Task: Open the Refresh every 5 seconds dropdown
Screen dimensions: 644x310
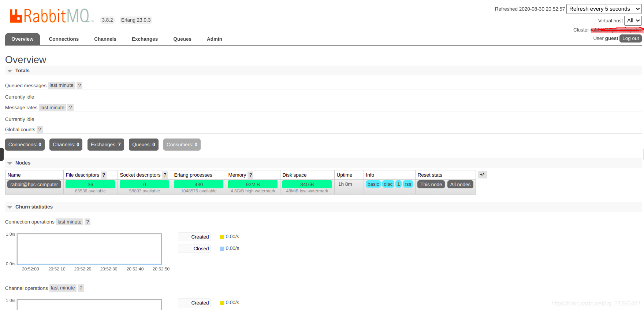Action: 604,9
